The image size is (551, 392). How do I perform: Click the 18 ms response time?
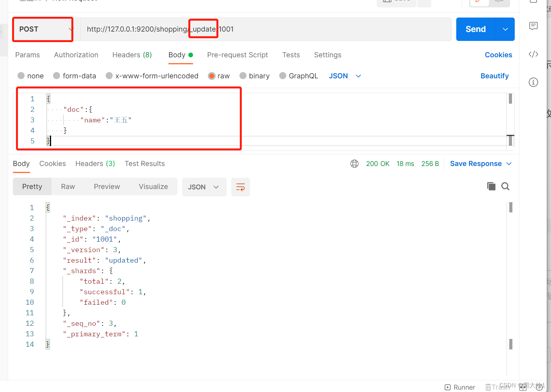click(x=405, y=164)
